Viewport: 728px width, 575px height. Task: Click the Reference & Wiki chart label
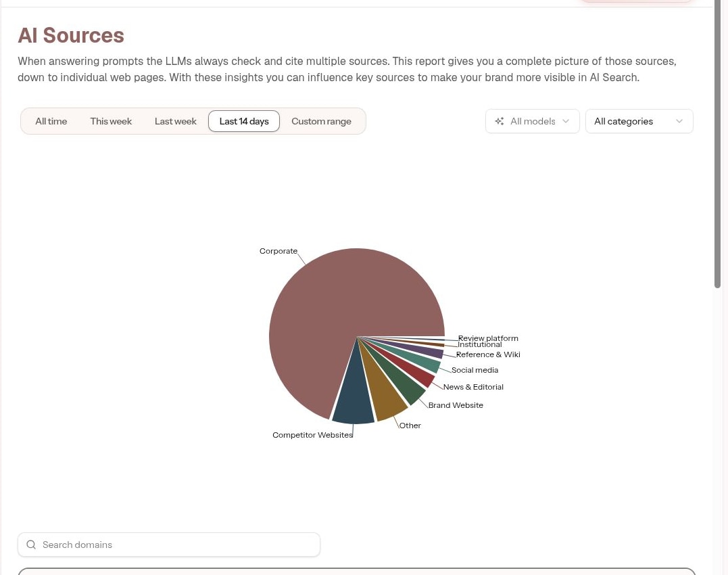[488, 354]
